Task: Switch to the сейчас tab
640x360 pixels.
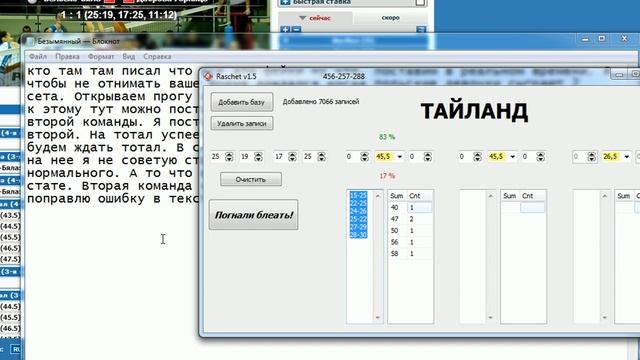Action: pos(315,18)
